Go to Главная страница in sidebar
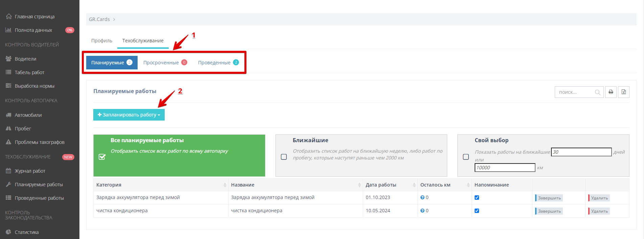644x239 pixels. click(34, 17)
